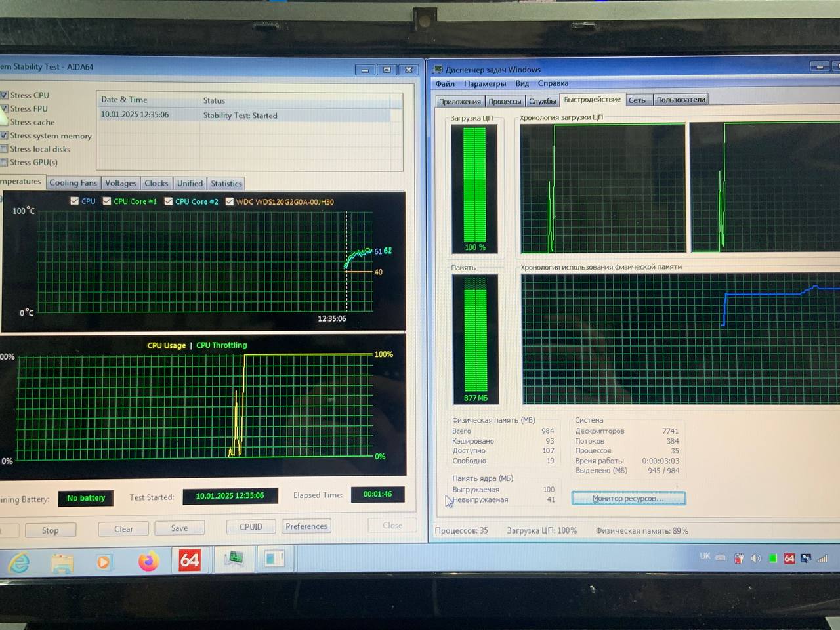Click the CPUID button
Viewport: 840px width, 630px height.
(251, 526)
